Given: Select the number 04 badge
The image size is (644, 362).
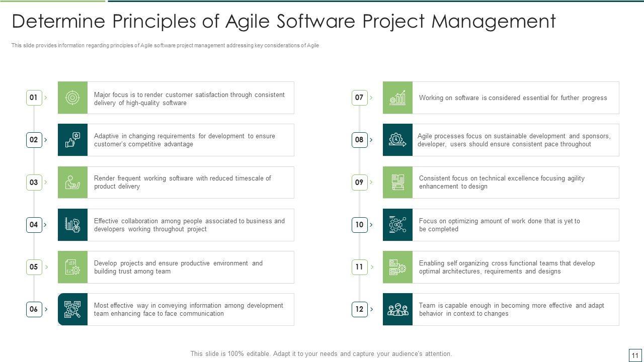Looking at the screenshot, I should (34, 225).
